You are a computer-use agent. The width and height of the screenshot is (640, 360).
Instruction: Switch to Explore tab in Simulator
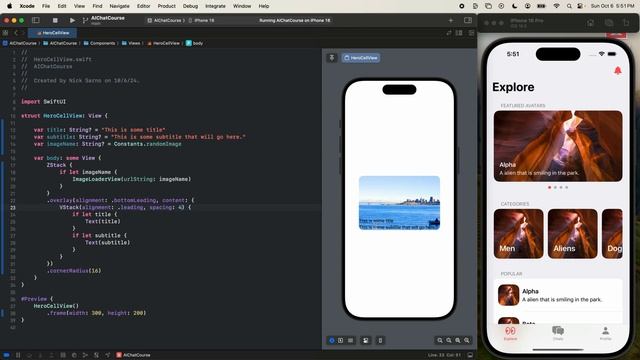point(510,333)
